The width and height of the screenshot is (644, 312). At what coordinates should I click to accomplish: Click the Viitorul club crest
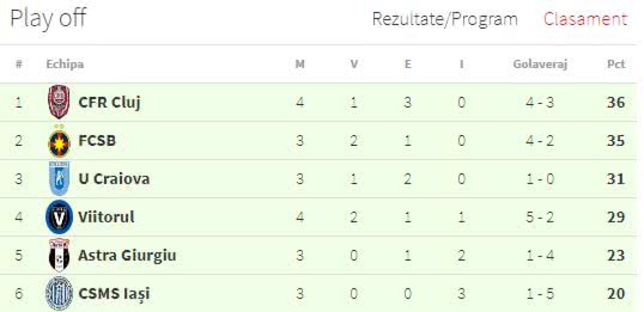(58, 217)
